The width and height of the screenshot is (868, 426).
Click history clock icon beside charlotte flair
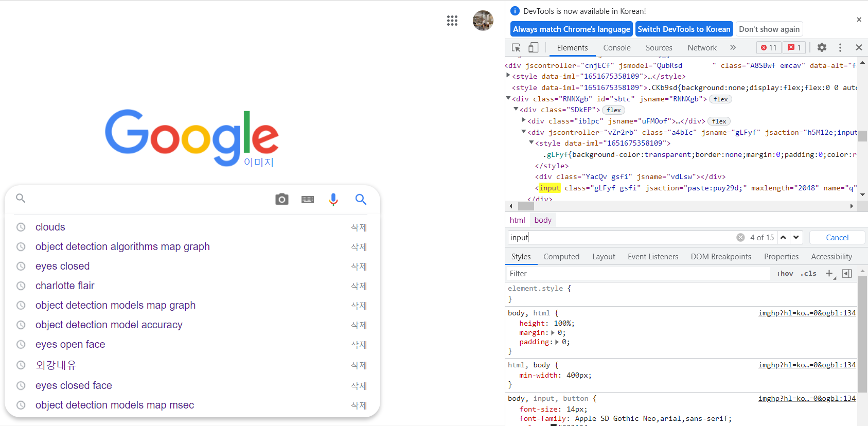pyautogui.click(x=21, y=286)
